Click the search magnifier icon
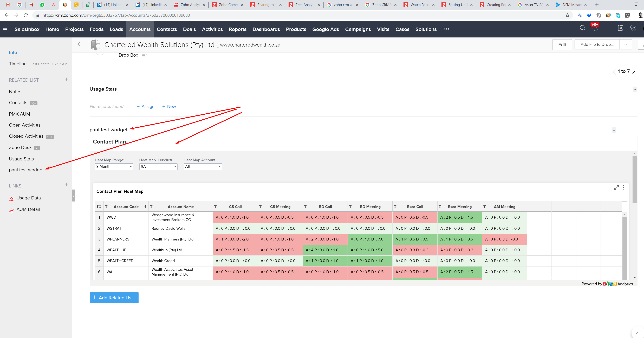The height and width of the screenshot is (338, 644). (582, 28)
